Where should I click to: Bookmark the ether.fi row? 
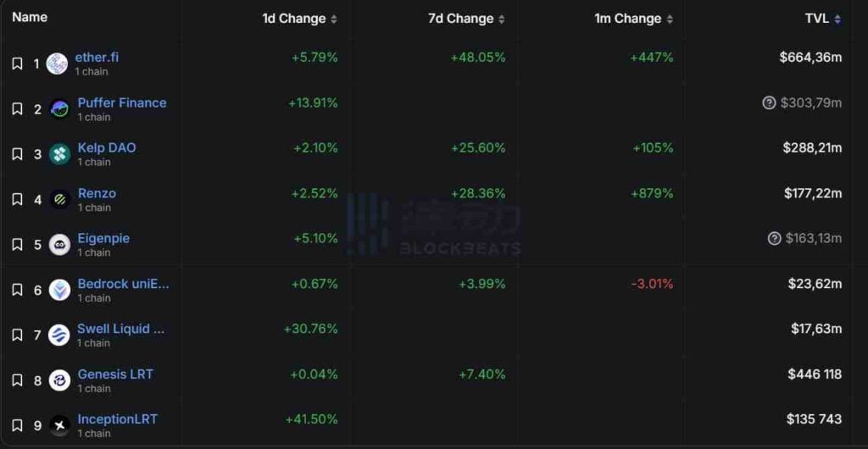pyautogui.click(x=17, y=64)
